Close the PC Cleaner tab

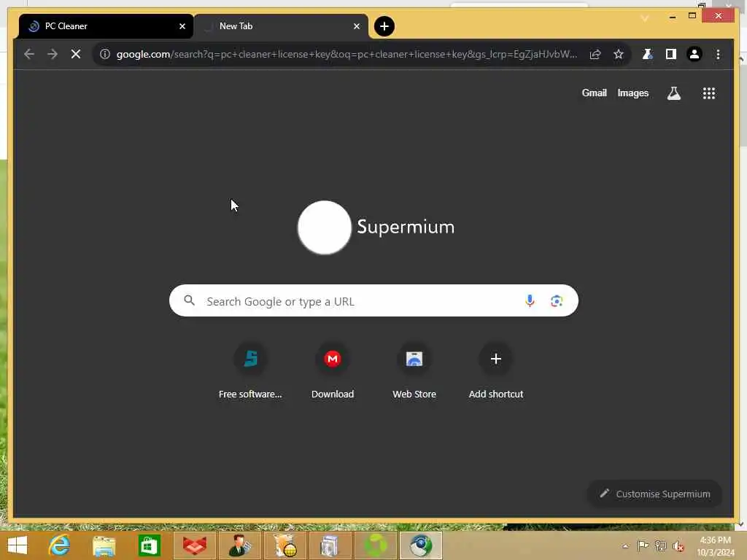click(x=182, y=26)
